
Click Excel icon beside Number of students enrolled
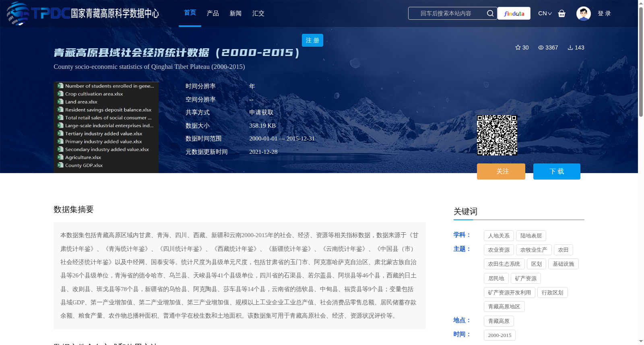tap(60, 86)
